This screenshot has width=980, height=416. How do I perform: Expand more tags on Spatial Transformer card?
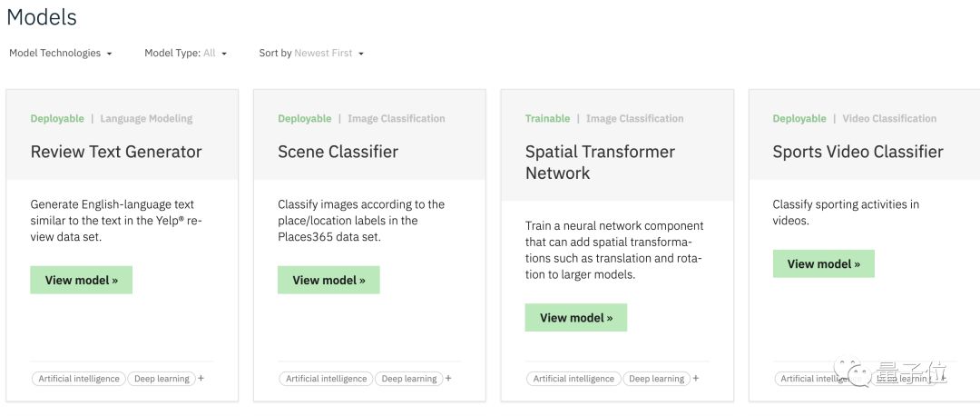[696, 378]
